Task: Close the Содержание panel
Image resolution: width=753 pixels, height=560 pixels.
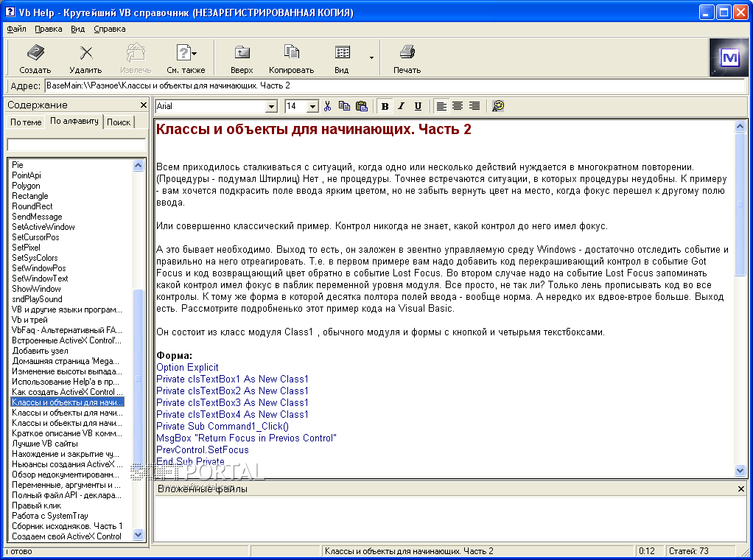Action: point(143,105)
